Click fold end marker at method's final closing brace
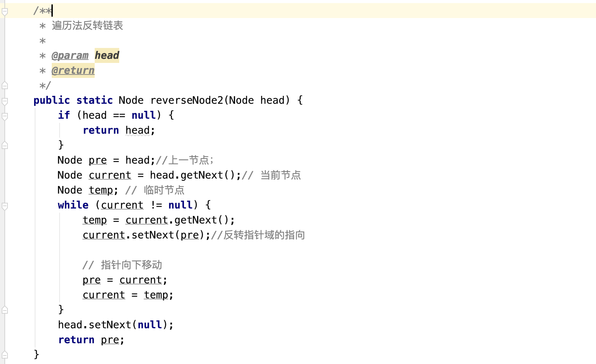The image size is (596, 364). (x=5, y=355)
